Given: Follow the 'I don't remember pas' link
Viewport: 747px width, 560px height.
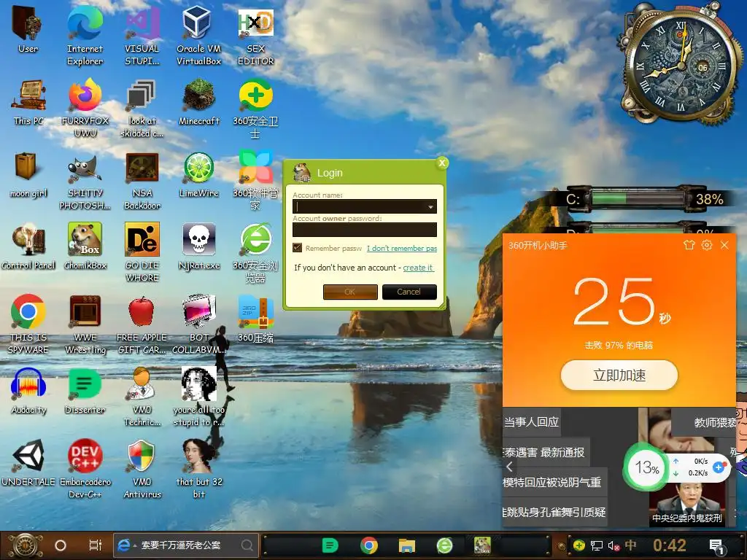Looking at the screenshot, I should click(x=402, y=248).
